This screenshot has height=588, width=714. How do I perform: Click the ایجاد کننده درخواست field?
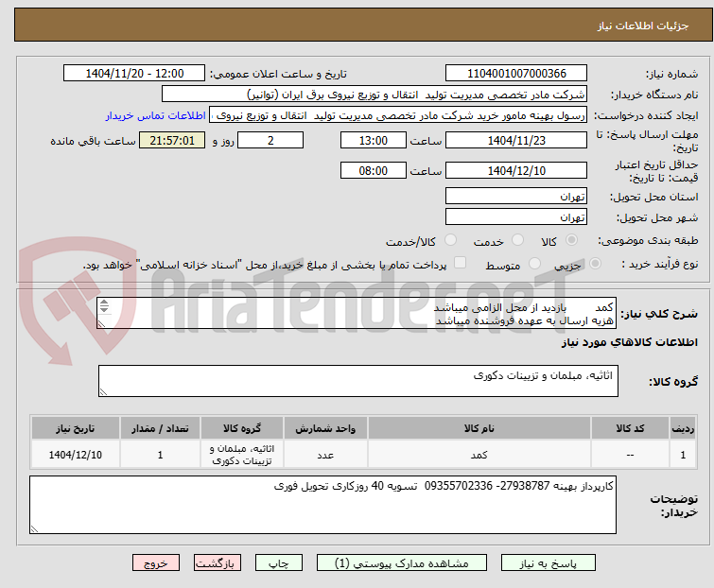(398, 115)
